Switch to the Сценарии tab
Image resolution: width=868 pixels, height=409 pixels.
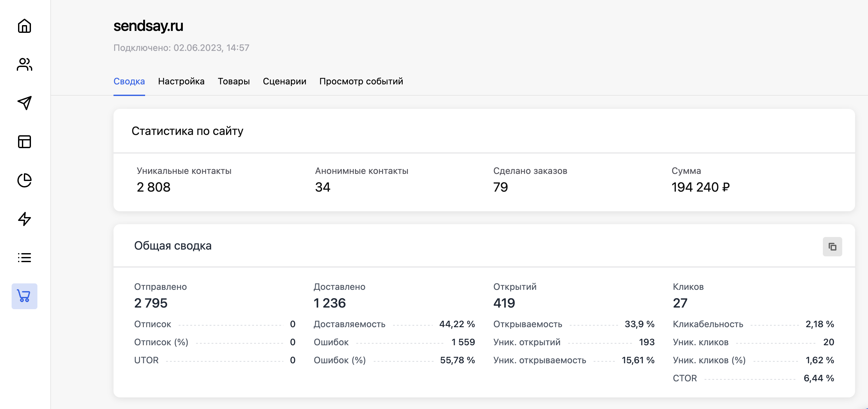(x=284, y=81)
